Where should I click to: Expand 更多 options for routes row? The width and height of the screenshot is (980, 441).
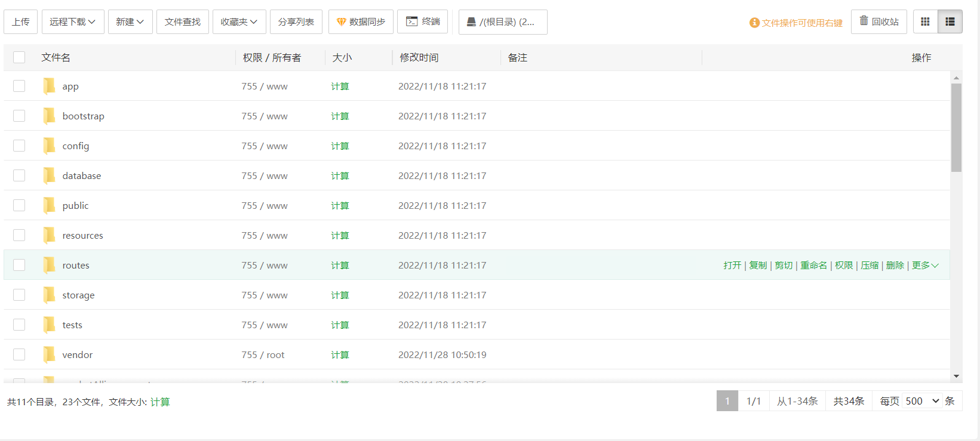click(x=925, y=265)
